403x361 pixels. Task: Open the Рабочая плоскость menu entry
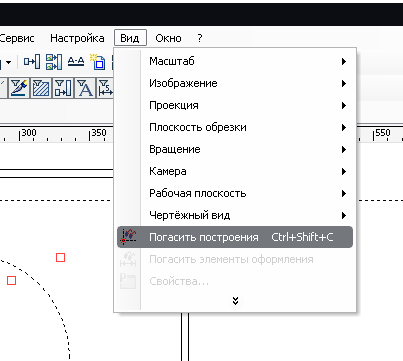coord(235,193)
